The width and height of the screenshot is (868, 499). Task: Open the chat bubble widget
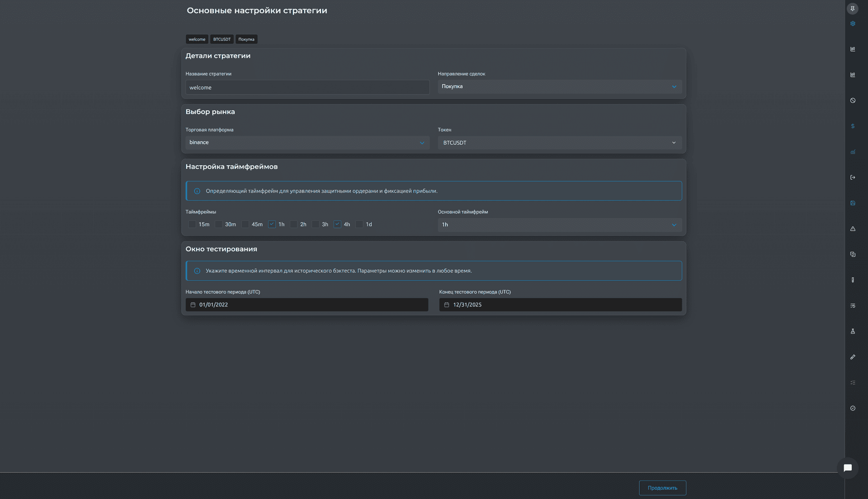coord(848,468)
